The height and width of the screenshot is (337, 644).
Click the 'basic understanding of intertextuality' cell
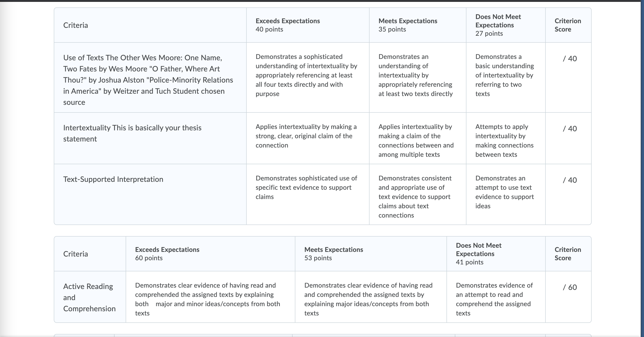coord(506,77)
